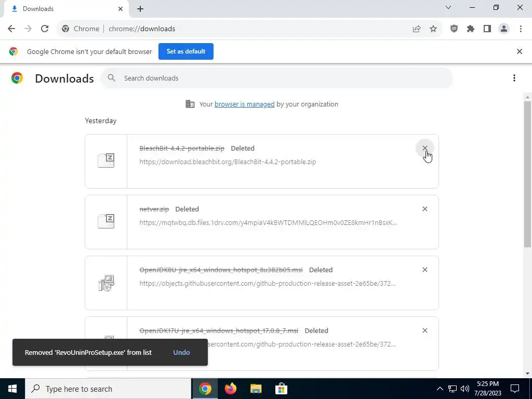
Task: Open the browser is managed link
Action: (244, 104)
